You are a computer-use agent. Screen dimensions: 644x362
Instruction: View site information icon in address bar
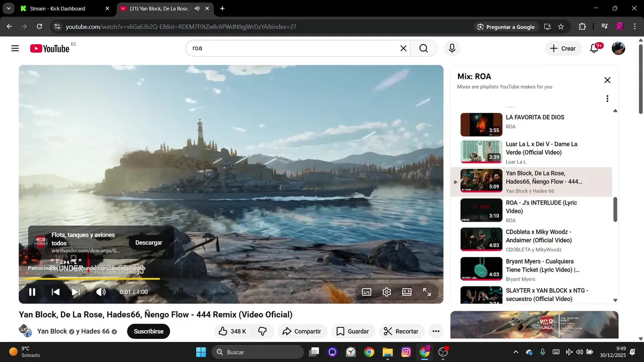57,27
